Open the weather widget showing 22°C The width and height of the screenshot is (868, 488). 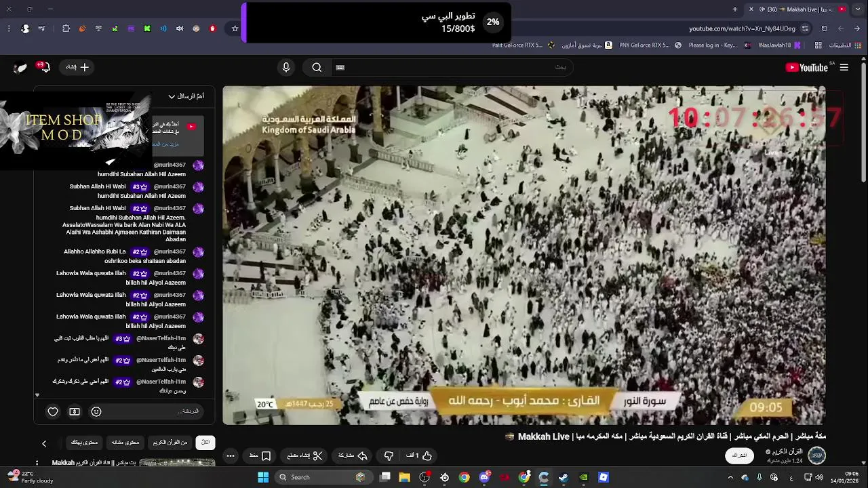[31, 477]
